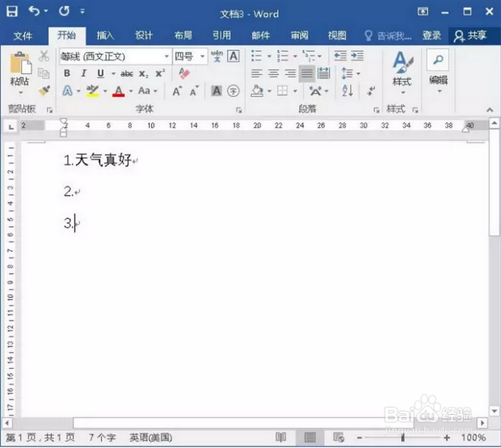The image size is (501, 448).
Task: Open the Ribbon Display Options button
Action: click(423, 12)
